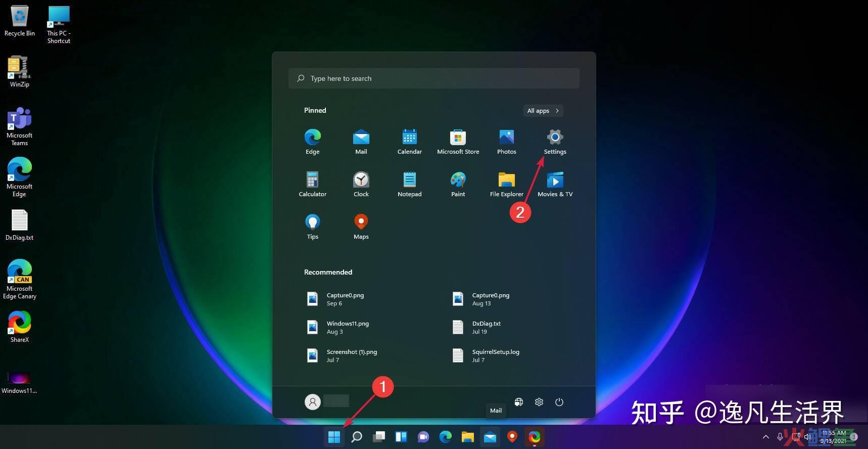Screen dimensions: 868x449
Task: Show hidden system tray icons
Action: coord(766,437)
